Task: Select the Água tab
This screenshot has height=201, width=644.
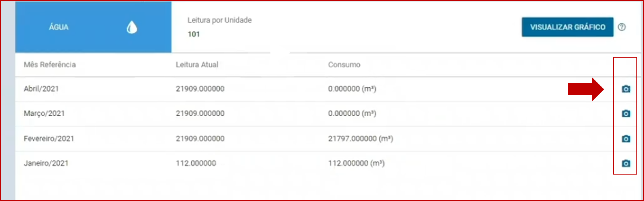Action: tap(93, 27)
